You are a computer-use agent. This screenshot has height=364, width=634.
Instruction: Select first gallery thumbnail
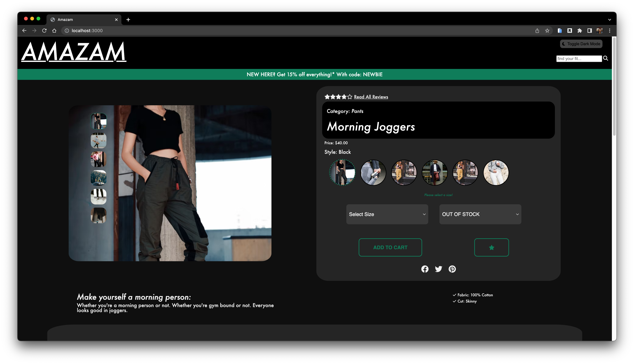click(x=98, y=121)
